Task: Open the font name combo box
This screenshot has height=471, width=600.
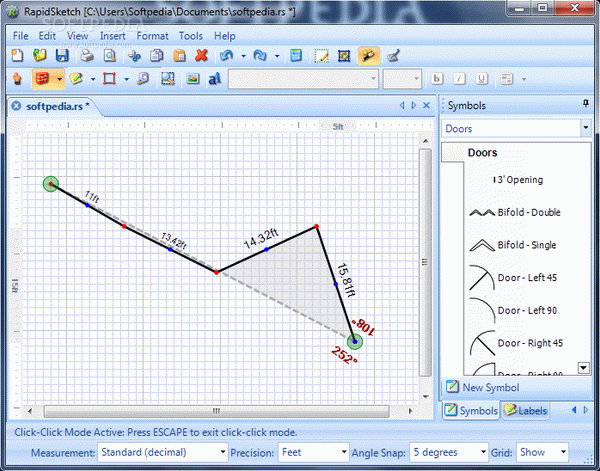Action: click(303, 79)
